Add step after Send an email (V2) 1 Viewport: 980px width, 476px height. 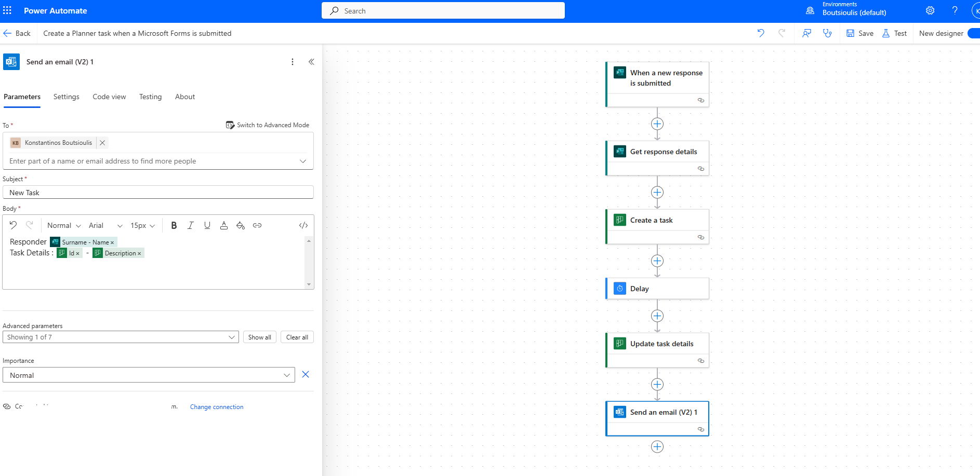(657, 446)
